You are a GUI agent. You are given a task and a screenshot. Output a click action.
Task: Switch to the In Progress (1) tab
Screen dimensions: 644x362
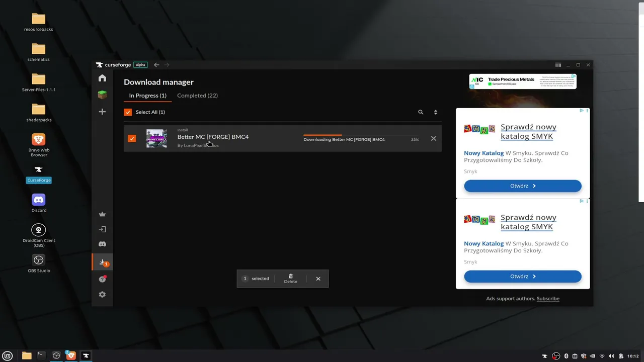pos(147,96)
